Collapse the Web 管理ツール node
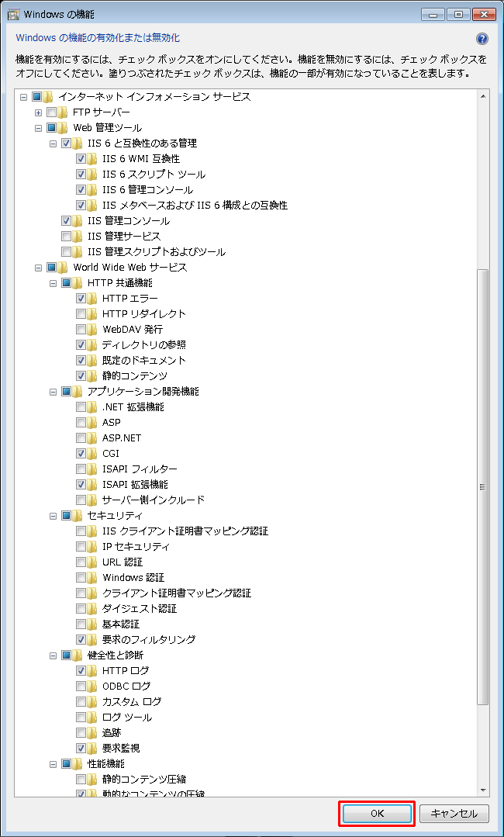The image size is (504, 837). point(38,128)
